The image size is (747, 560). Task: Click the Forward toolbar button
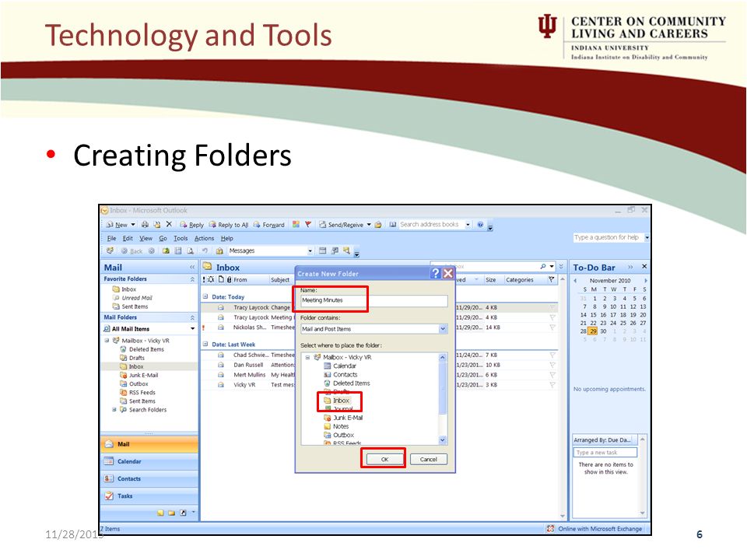pos(268,225)
